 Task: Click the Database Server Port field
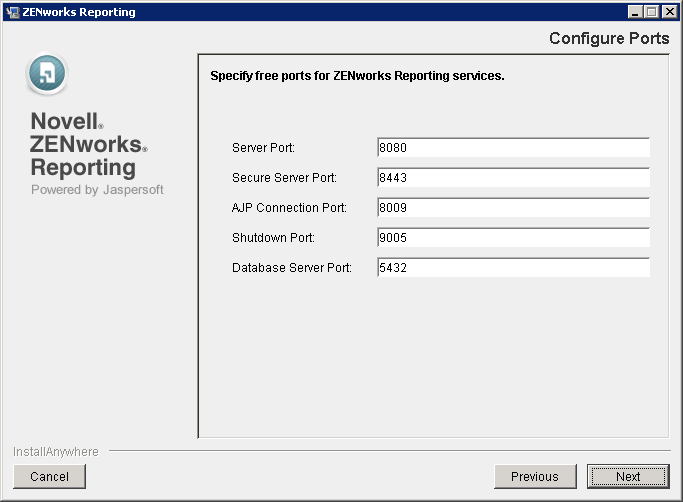pyautogui.click(x=513, y=268)
